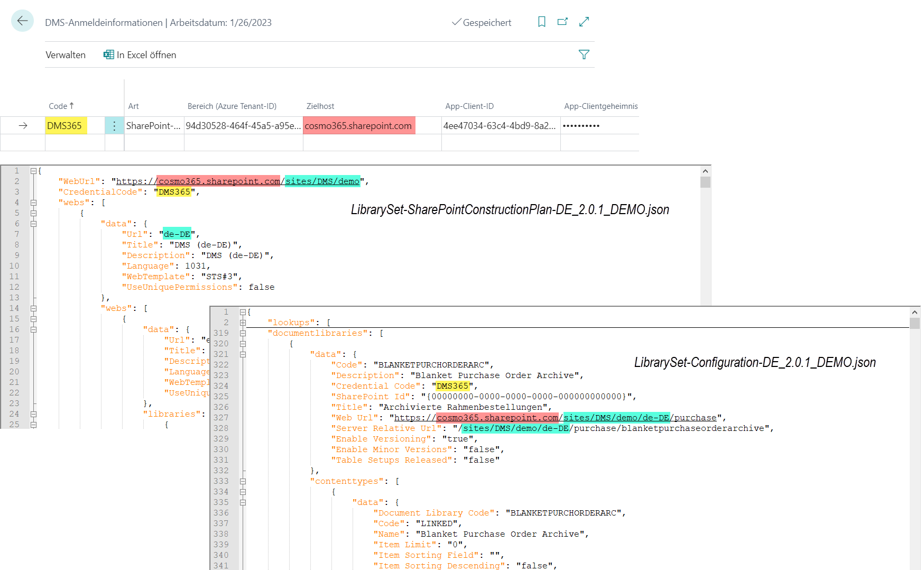Open page in new window icon
The height and width of the screenshot is (570, 924).
[x=562, y=22]
